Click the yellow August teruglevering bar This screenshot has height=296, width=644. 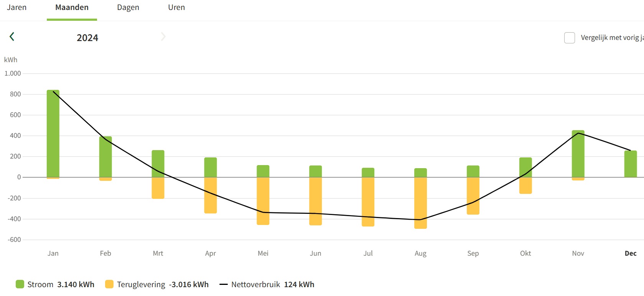pyautogui.click(x=420, y=203)
